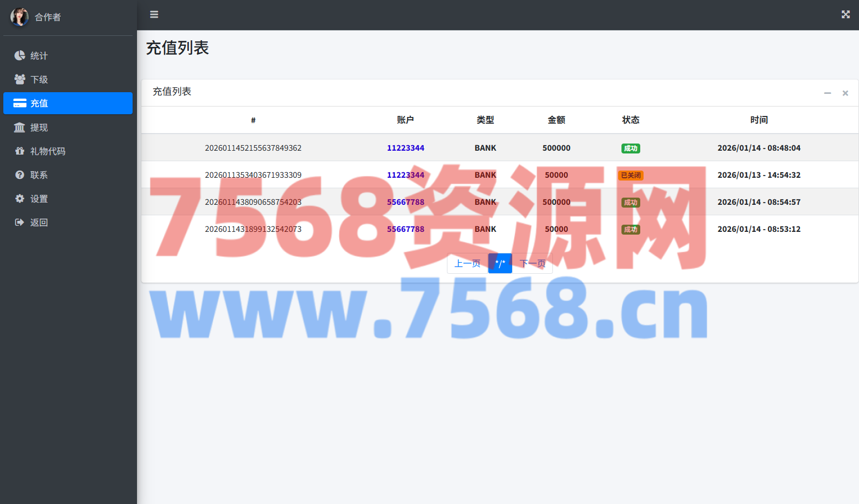The image size is (859, 504).
Task: Collapse the 充值列表 card panel
Action: (827, 93)
